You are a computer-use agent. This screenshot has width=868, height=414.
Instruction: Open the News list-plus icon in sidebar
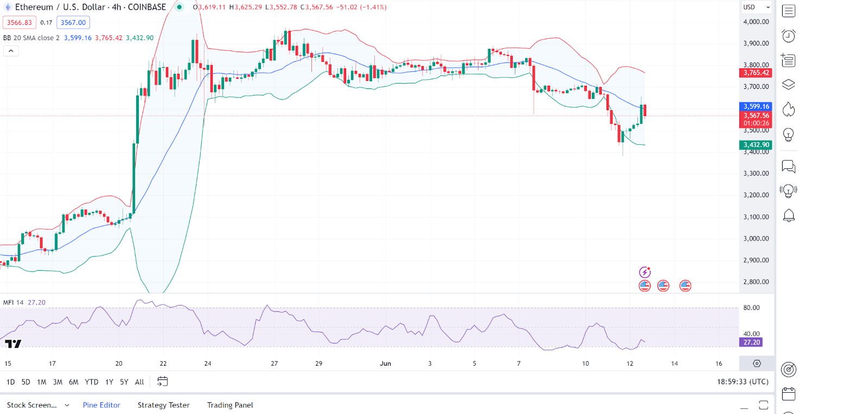click(x=788, y=60)
